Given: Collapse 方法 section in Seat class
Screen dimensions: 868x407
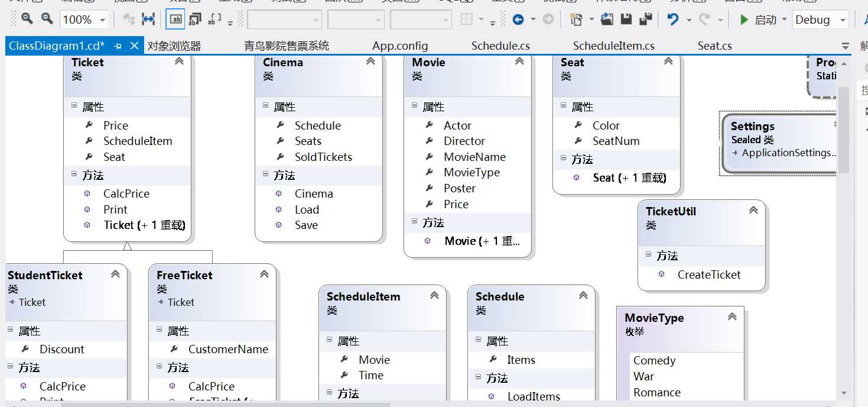Looking at the screenshot, I should [x=564, y=158].
